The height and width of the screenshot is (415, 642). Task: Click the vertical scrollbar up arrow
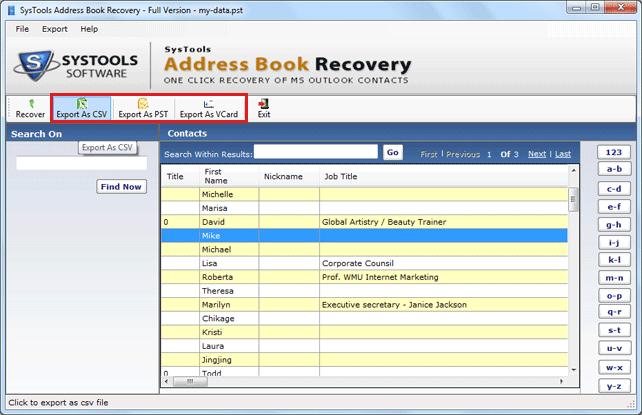pos(574,170)
